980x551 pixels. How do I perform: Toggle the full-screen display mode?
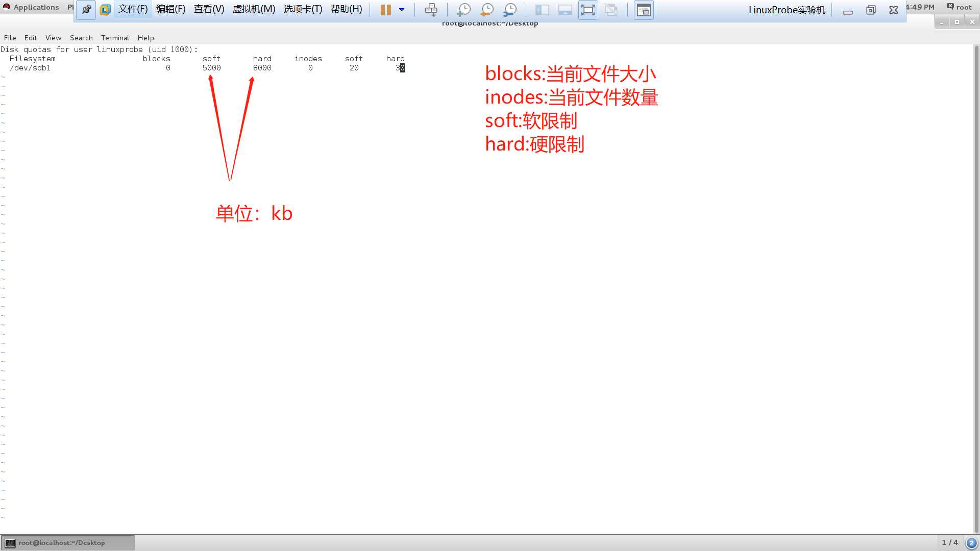(x=586, y=9)
